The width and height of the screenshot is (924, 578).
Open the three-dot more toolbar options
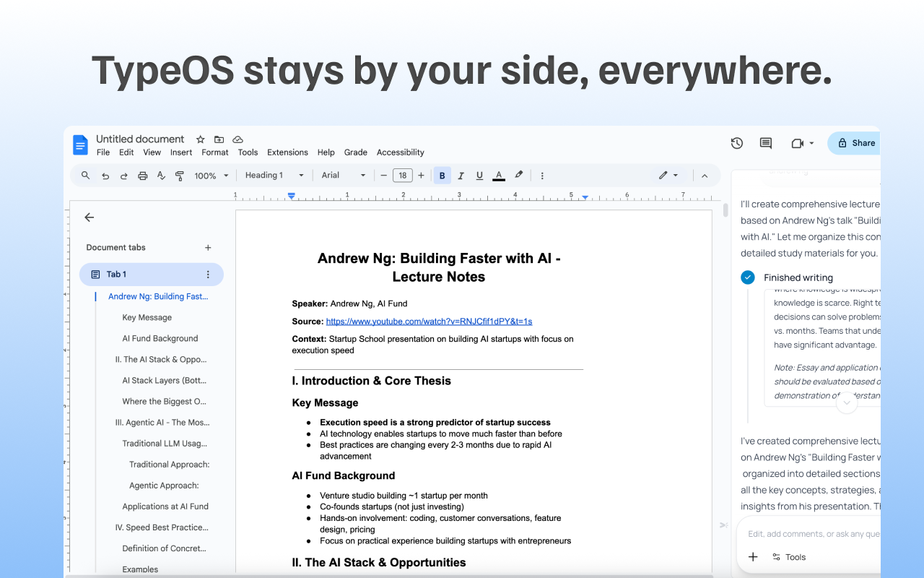(x=542, y=175)
